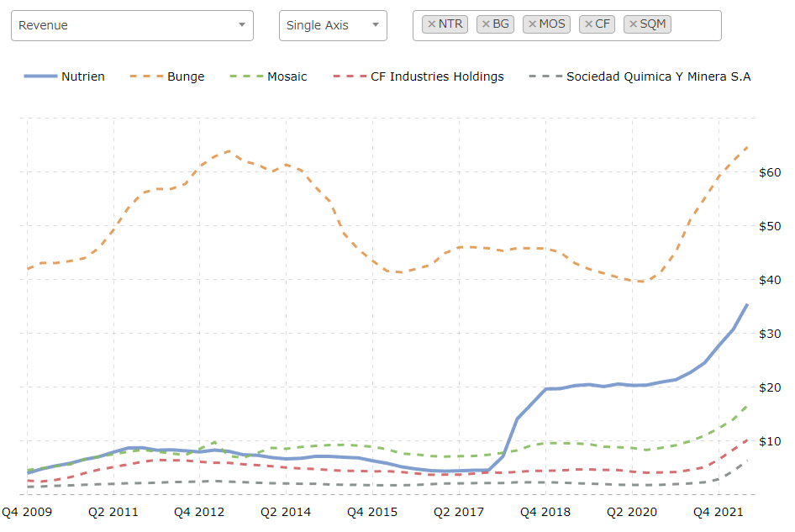Click the Q4 2012 axis label
Image resolution: width=795 pixels, height=532 pixels.
(199, 512)
